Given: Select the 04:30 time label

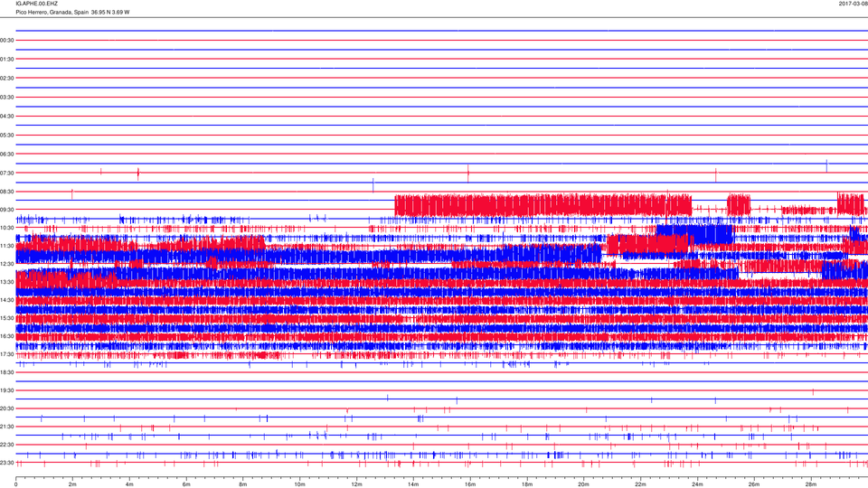Looking at the screenshot, I should 6,117.
